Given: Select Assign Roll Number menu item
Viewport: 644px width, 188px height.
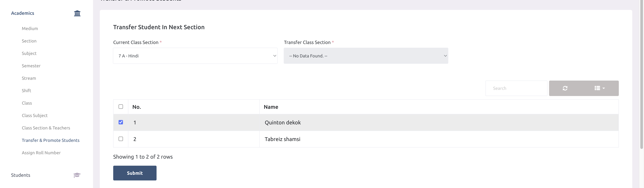Looking at the screenshot, I should point(41,153).
